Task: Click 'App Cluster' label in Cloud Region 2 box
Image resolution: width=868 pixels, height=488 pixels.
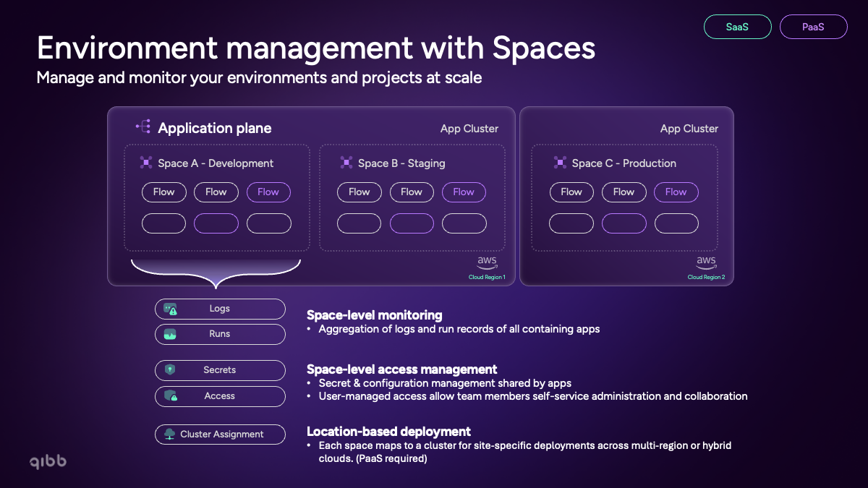Action: coord(689,129)
